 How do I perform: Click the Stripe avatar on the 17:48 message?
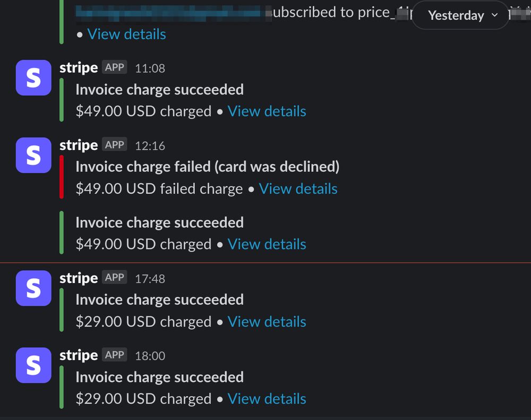tap(33, 288)
